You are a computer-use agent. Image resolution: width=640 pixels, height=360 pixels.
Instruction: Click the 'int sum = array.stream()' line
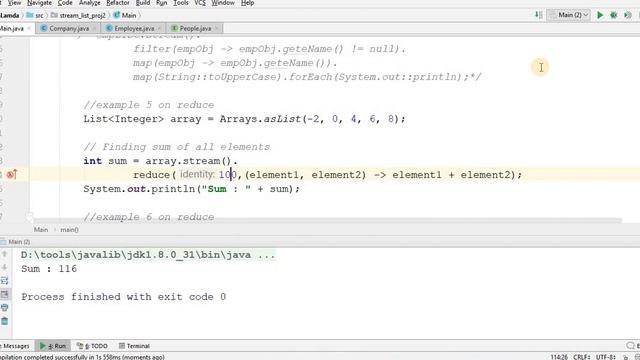(160, 161)
